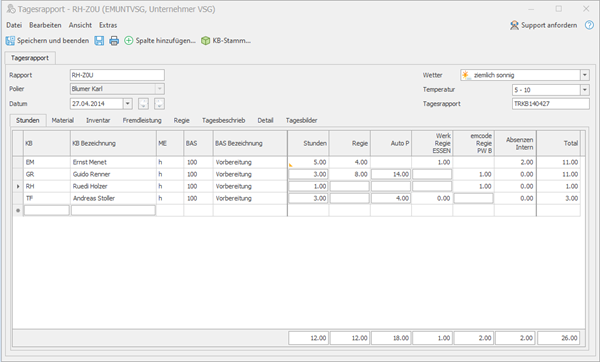The height and width of the screenshot is (362, 600).
Task: Click the Stunden column header
Action: [x=308, y=143]
